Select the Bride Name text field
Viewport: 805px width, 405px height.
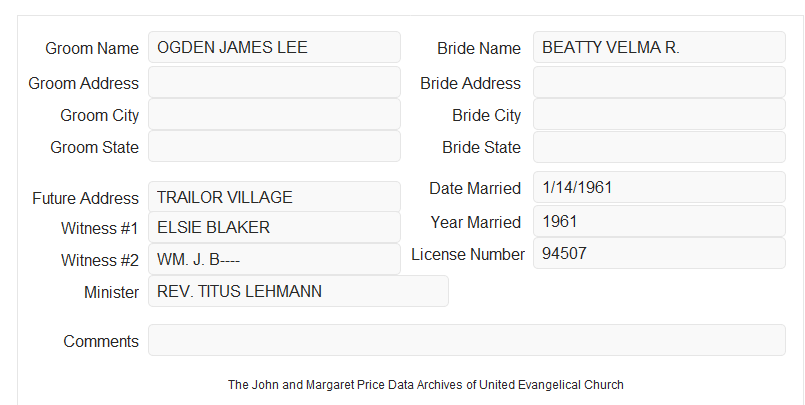tap(659, 47)
